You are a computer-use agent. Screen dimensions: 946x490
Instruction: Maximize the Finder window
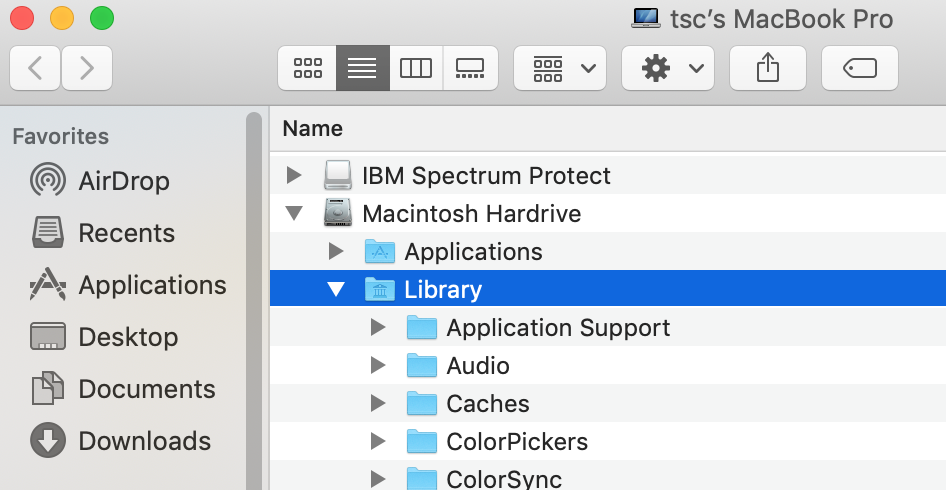[x=102, y=18]
